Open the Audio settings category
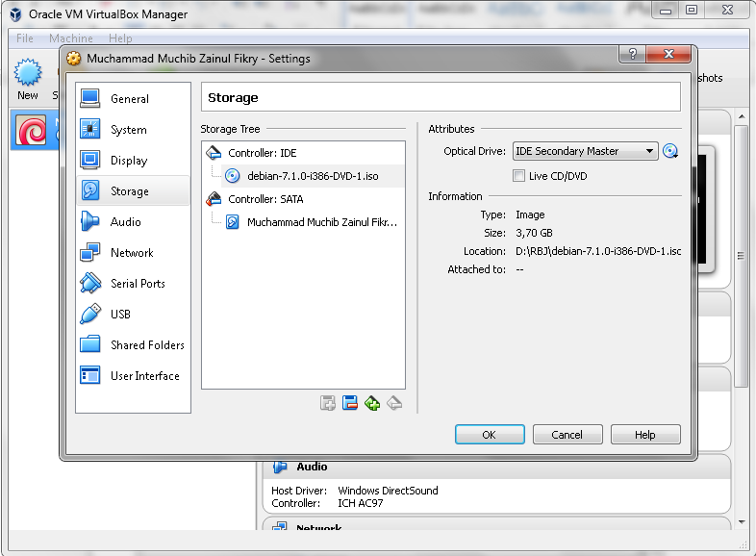The image size is (756, 556). coord(133,222)
